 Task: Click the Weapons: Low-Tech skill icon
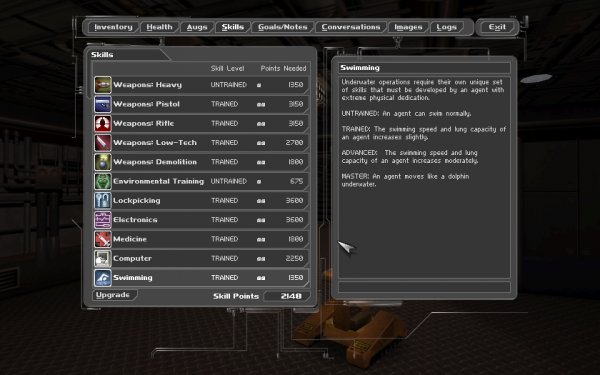[x=103, y=143]
